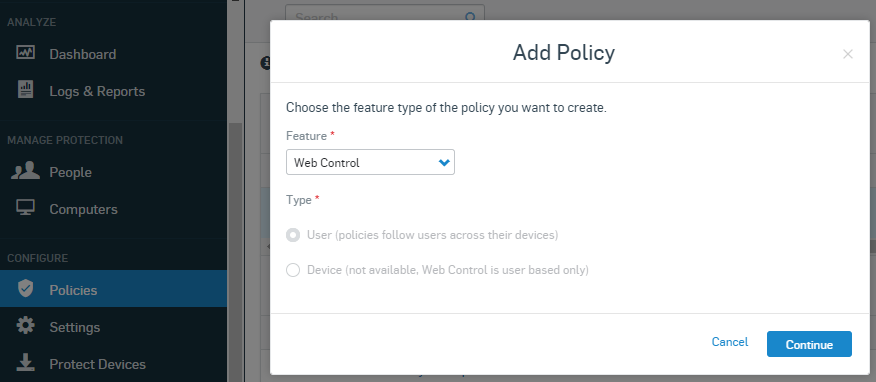Screen dimensions: 876x382
Task: Click the Logs & Reports chart icon
Action: pos(25,90)
